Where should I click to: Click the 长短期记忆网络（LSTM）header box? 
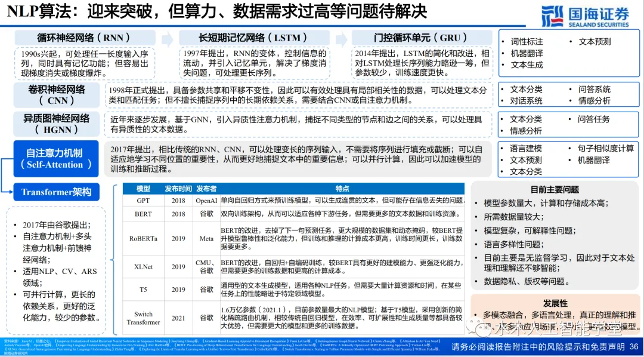[255, 38]
